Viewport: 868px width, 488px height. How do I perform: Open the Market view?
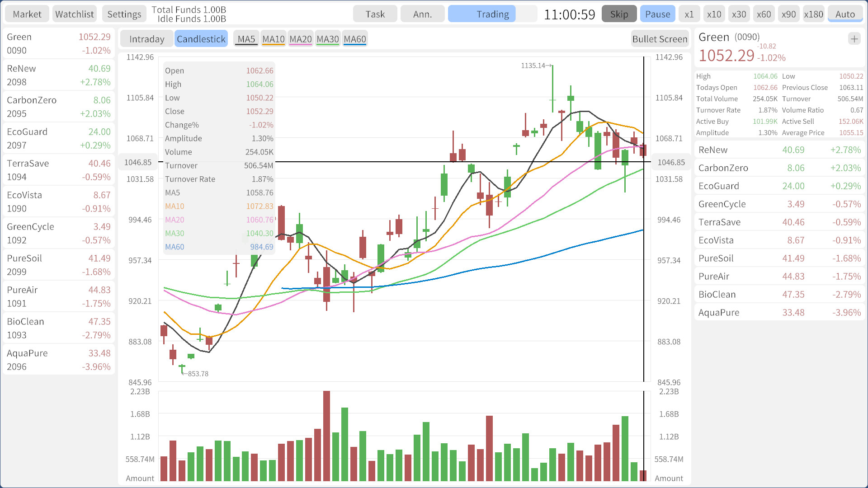(27, 14)
